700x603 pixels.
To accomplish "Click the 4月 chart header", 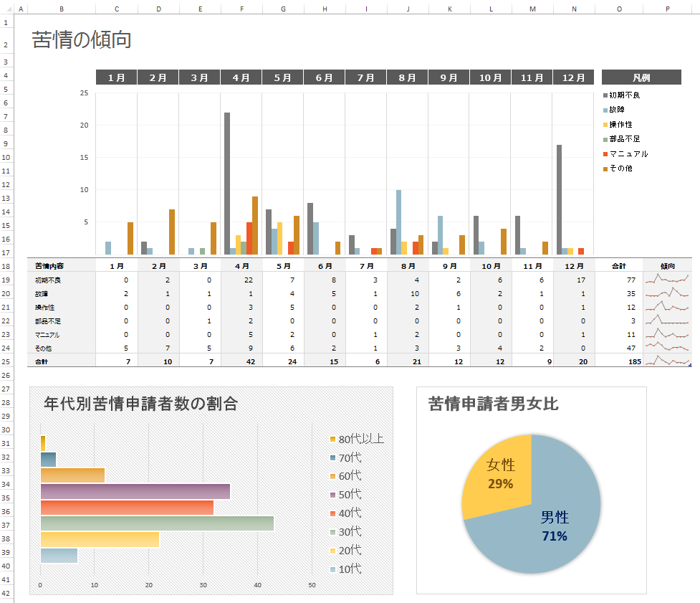I will 241,77.
